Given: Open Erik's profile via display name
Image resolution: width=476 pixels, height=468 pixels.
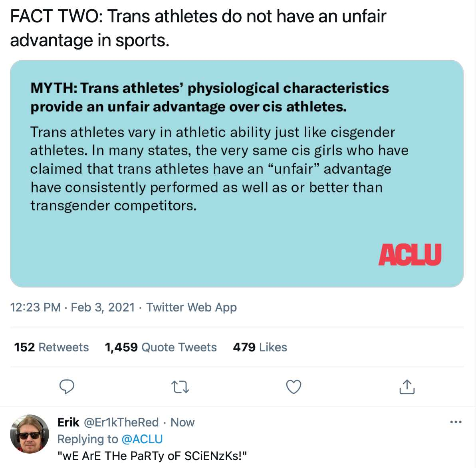Looking at the screenshot, I should coord(68,422).
